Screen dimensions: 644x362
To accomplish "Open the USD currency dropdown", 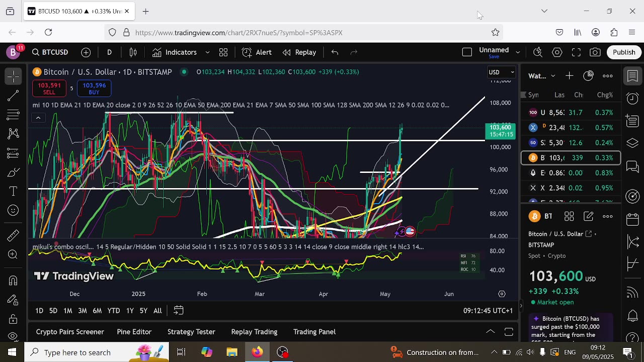I will tap(502, 72).
